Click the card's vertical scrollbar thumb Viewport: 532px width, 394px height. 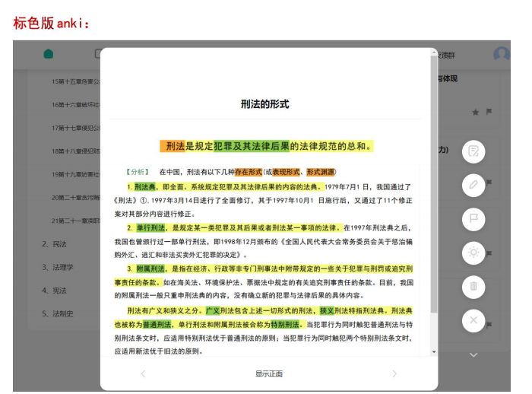point(434,183)
